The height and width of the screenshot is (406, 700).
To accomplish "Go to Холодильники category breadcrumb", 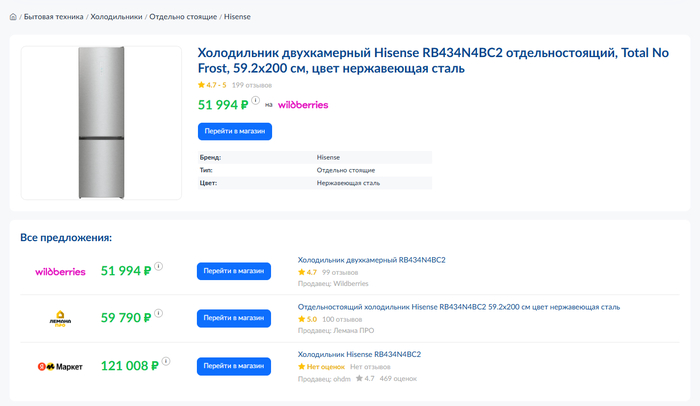I will [x=117, y=17].
